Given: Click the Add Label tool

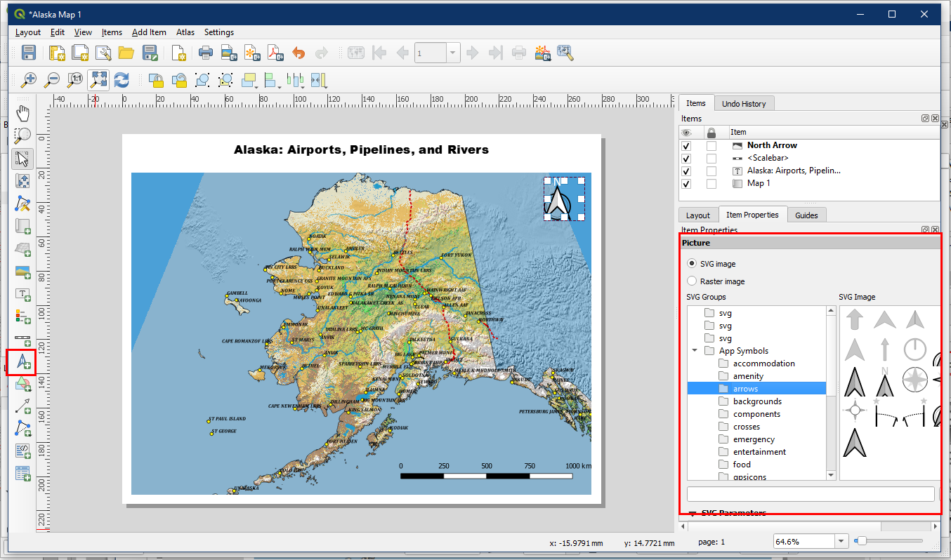Looking at the screenshot, I should click(x=22, y=294).
